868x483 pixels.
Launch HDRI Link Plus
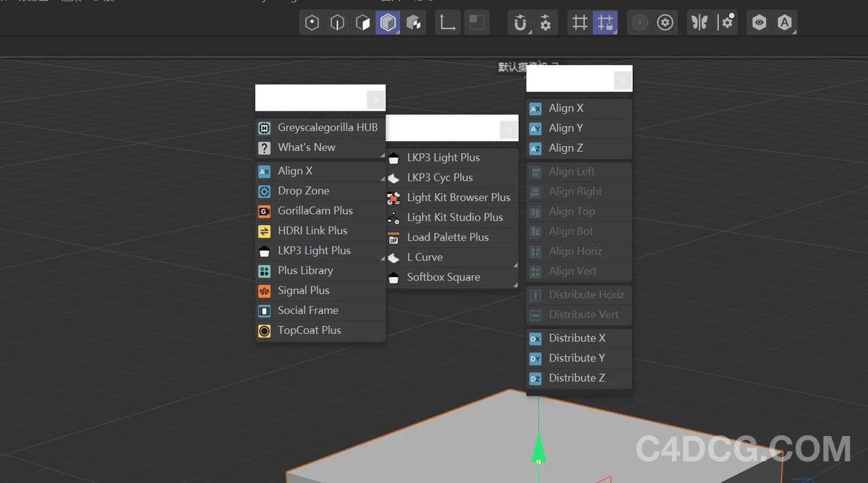[x=312, y=231]
